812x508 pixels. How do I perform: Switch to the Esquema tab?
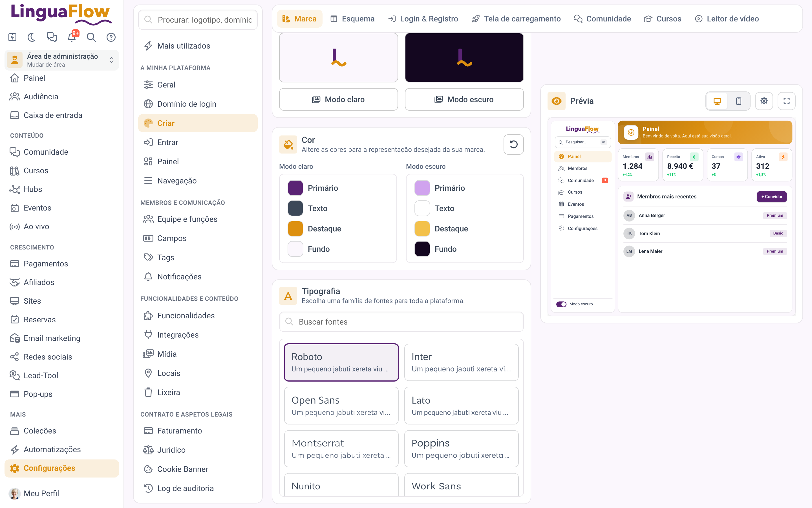pos(352,19)
